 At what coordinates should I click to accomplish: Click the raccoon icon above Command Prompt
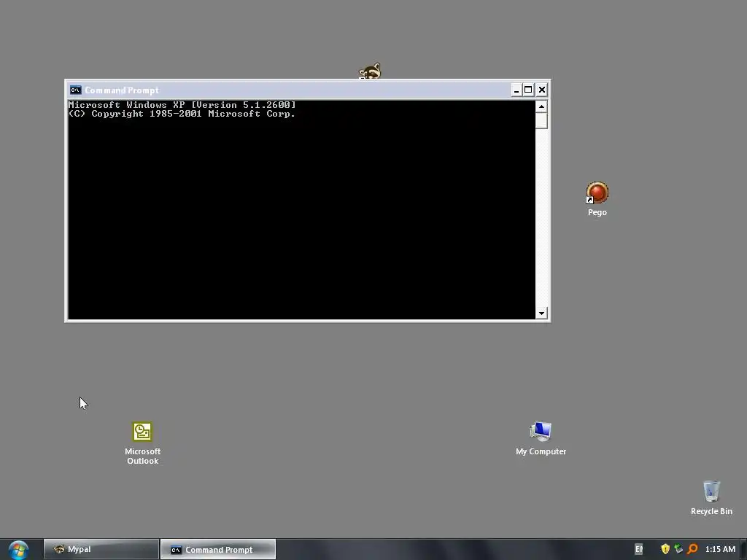click(x=370, y=71)
